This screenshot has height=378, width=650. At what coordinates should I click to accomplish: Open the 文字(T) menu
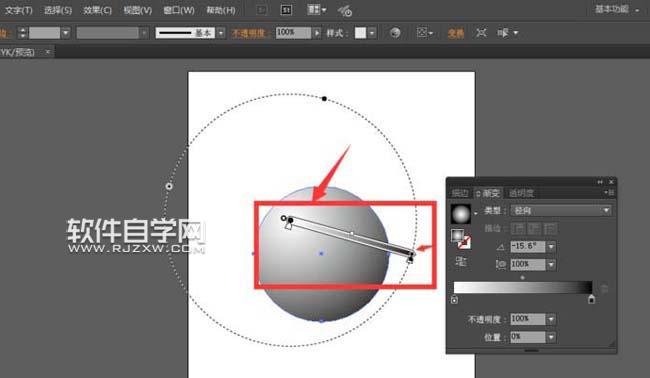[18, 10]
